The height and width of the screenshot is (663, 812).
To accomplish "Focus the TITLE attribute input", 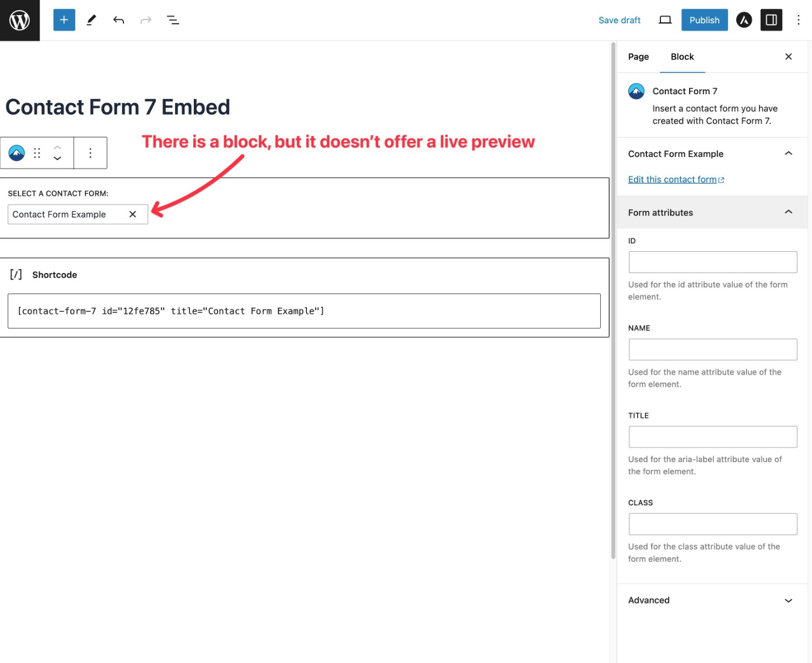I will (712, 437).
